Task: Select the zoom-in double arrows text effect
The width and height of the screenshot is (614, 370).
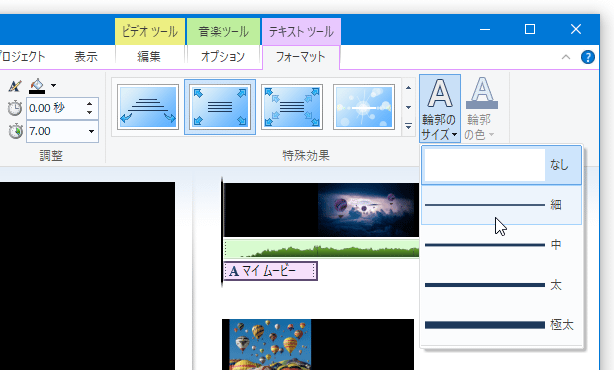Action: pyautogui.click(x=292, y=107)
